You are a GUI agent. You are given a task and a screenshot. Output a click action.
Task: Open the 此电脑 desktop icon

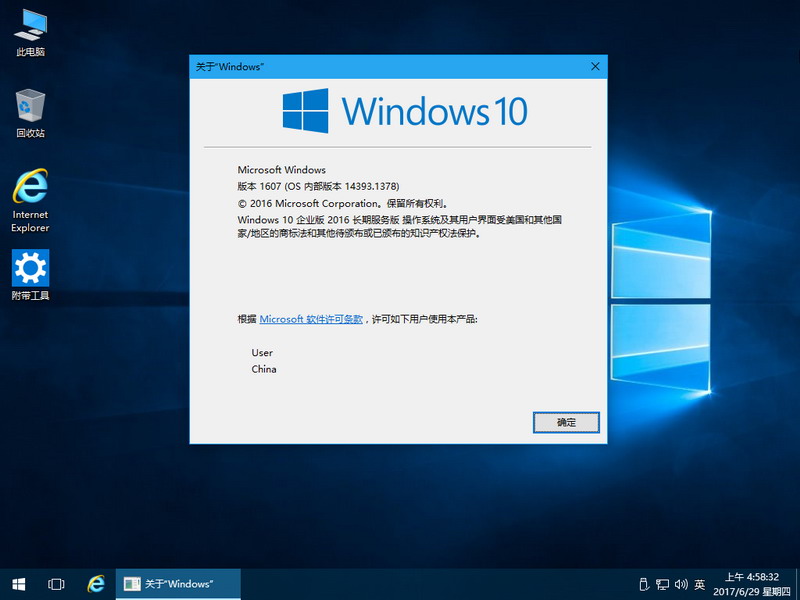pos(31,33)
